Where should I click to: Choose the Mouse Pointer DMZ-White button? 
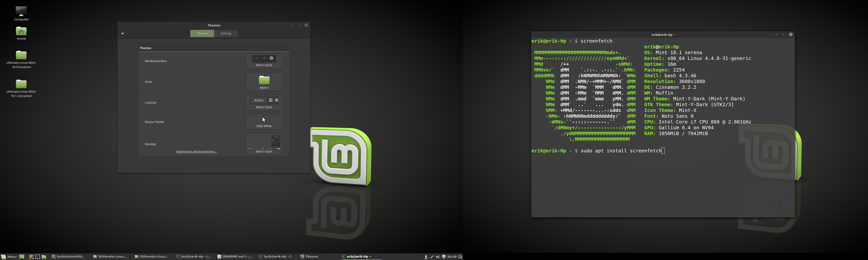point(264,122)
